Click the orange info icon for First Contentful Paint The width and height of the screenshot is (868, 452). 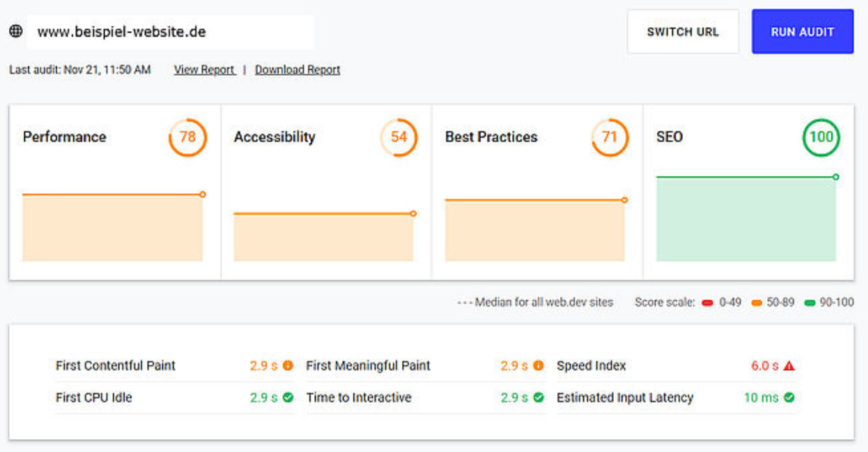[x=288, y=366]
